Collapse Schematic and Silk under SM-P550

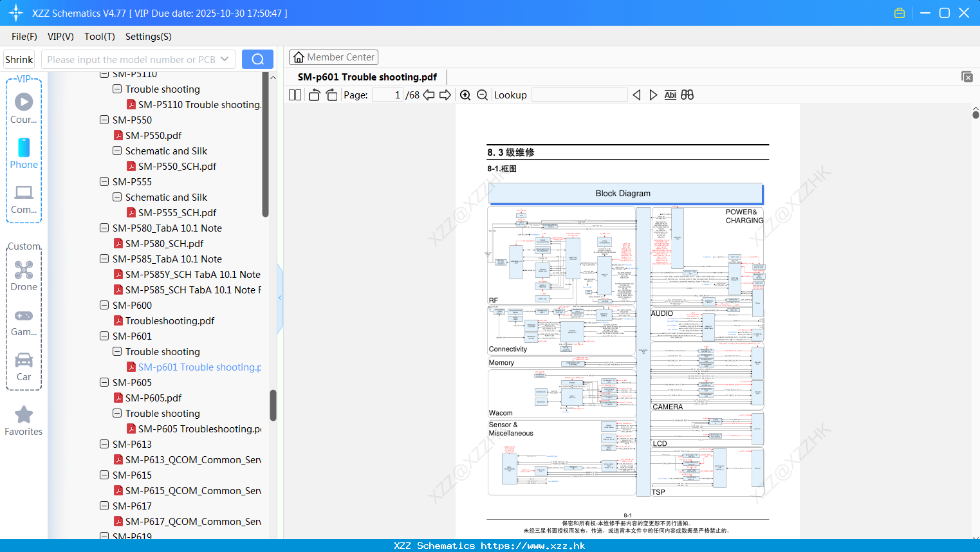click(x=117, y=151)
